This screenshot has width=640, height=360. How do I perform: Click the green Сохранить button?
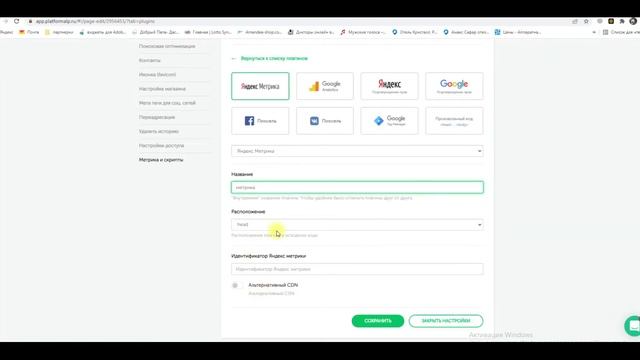click(x=378, y=321)
